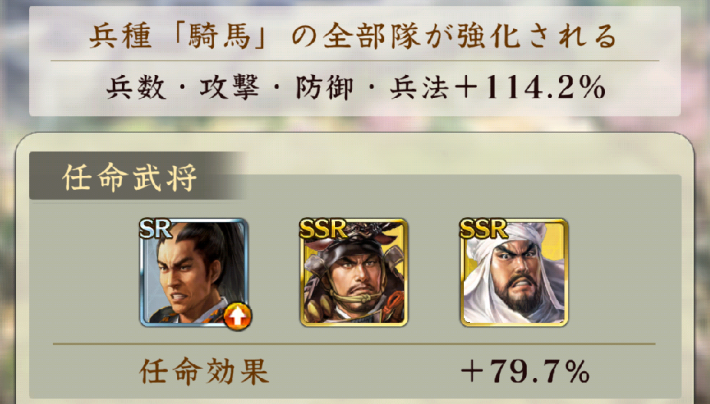Tap the 兵法 stat label
This screenshot has width=710, height=404.
tap(419, 87)
